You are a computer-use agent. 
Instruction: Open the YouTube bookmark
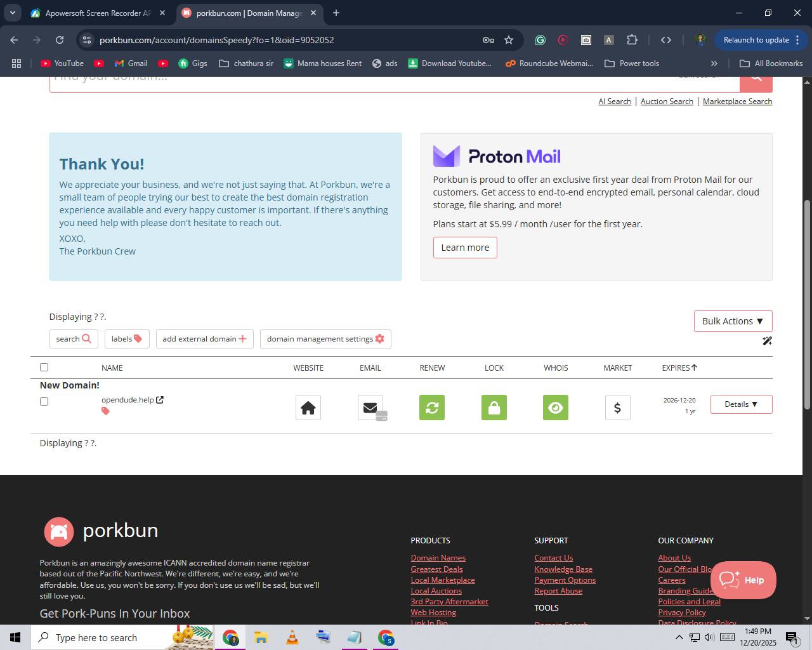62,63
